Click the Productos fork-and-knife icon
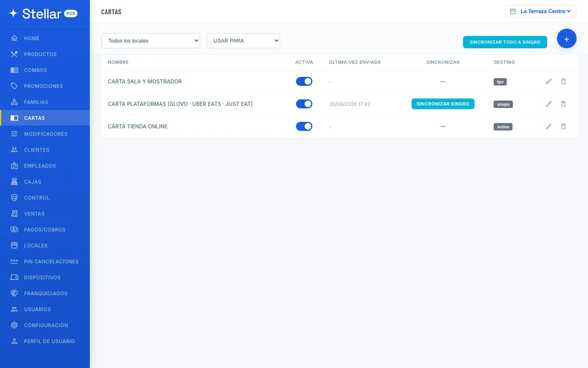Screen dimensions: 588x368 [x=14, y=54]
